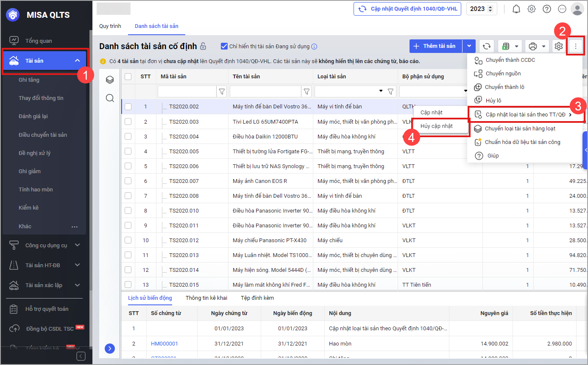This screenshot has height=365, width=588.
Task: Open voucher link HM000001
Action: click(164, 344)
